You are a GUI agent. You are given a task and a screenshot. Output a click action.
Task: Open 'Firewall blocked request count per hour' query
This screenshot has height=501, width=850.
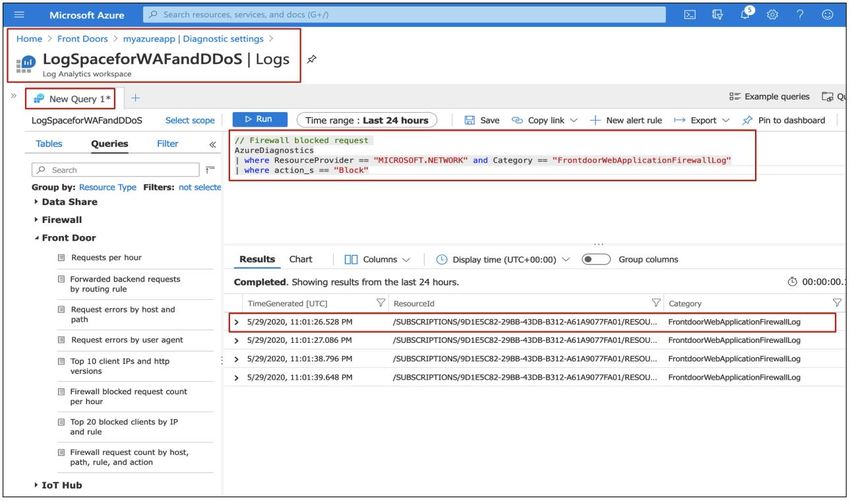[x=128, y=396]
